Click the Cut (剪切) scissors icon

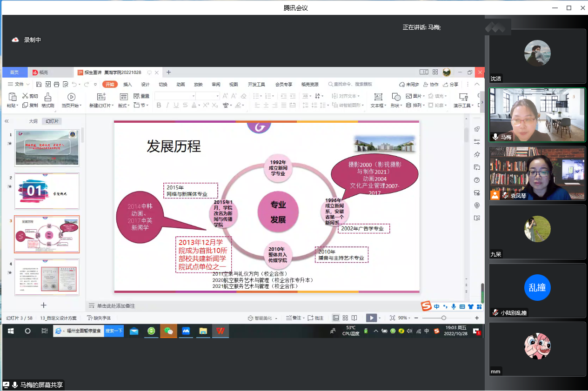26,96
